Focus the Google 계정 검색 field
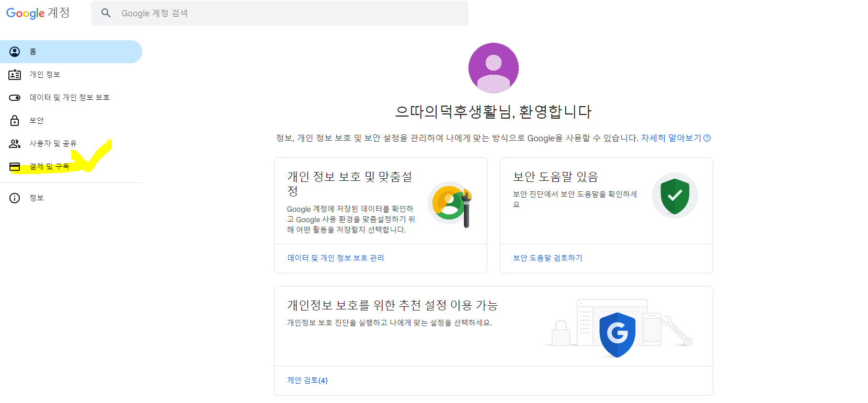This screenshot has height=403, width=868. click(280, 13)
